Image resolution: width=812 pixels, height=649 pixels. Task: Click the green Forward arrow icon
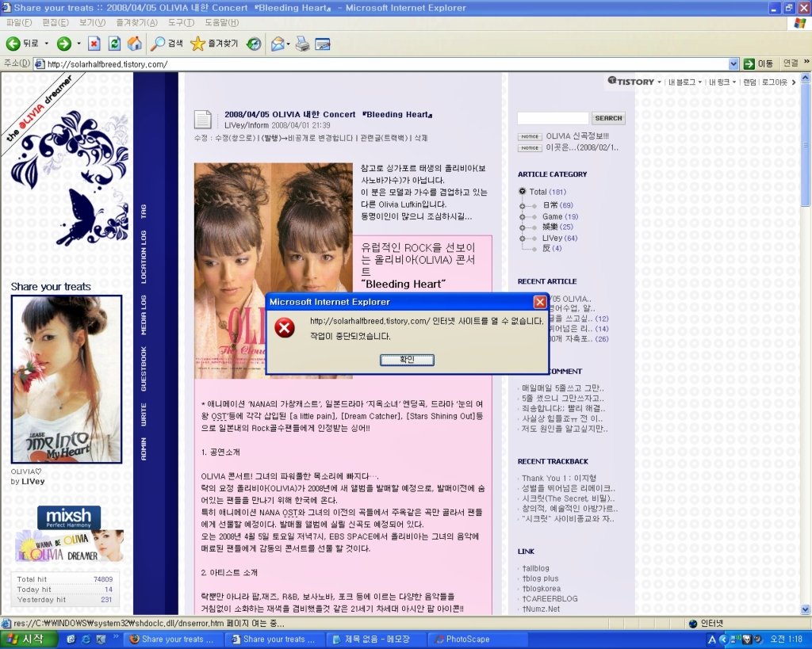point(63,44)
